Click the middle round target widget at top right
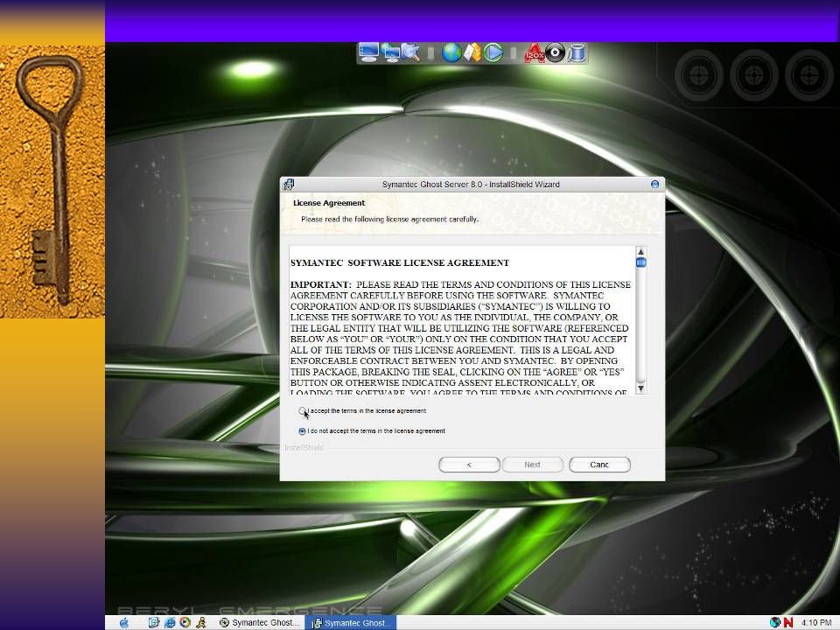This screenshot has height=630, width=840. point(753,75)
